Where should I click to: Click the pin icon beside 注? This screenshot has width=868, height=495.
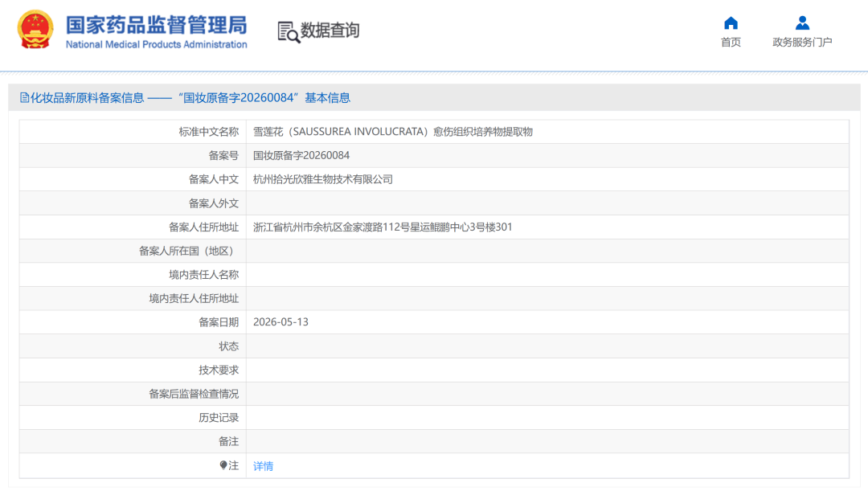(223, 465)
